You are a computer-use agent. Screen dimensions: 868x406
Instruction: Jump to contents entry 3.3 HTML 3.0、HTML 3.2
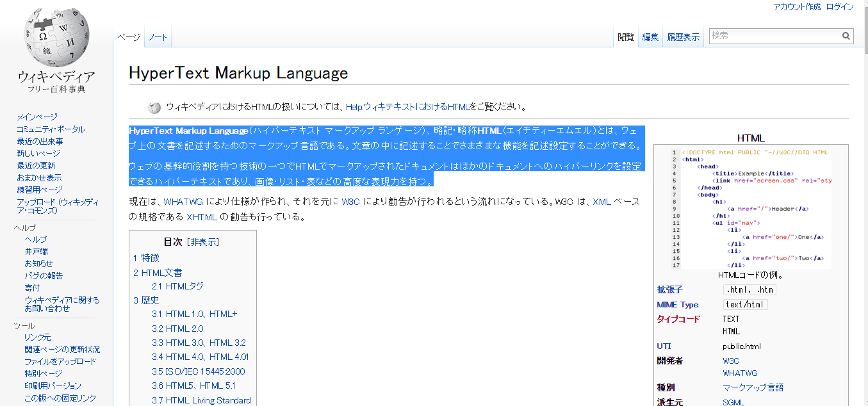[199, 343]
